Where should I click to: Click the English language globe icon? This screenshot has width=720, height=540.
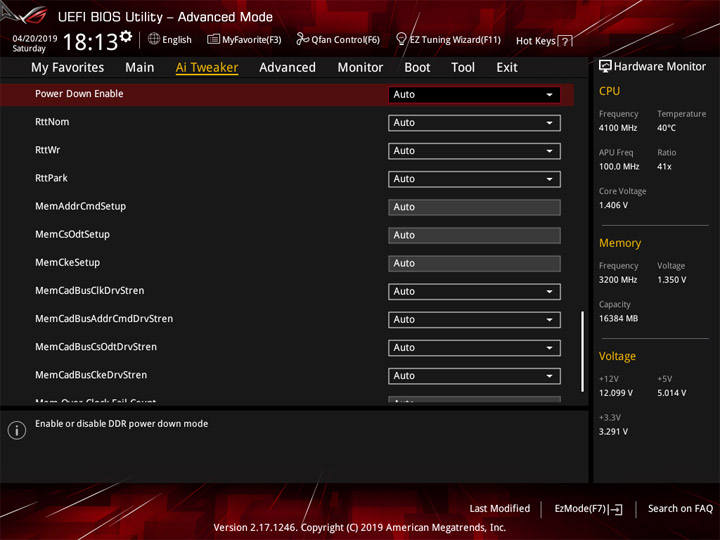(154, 39)
